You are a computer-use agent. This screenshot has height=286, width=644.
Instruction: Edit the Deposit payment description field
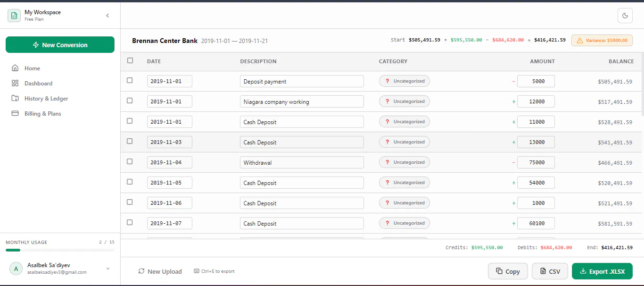click(302, 82)
